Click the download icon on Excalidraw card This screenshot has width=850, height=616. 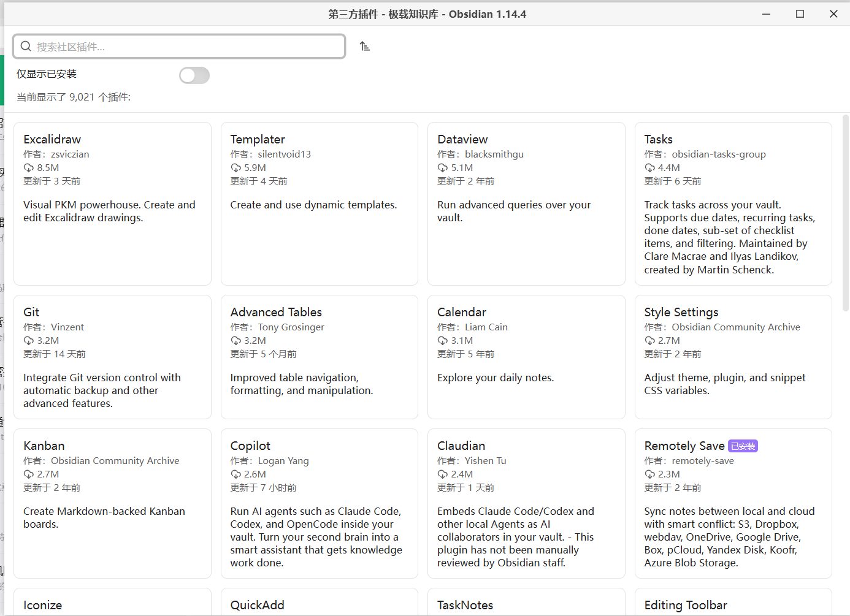coord(29,168)
